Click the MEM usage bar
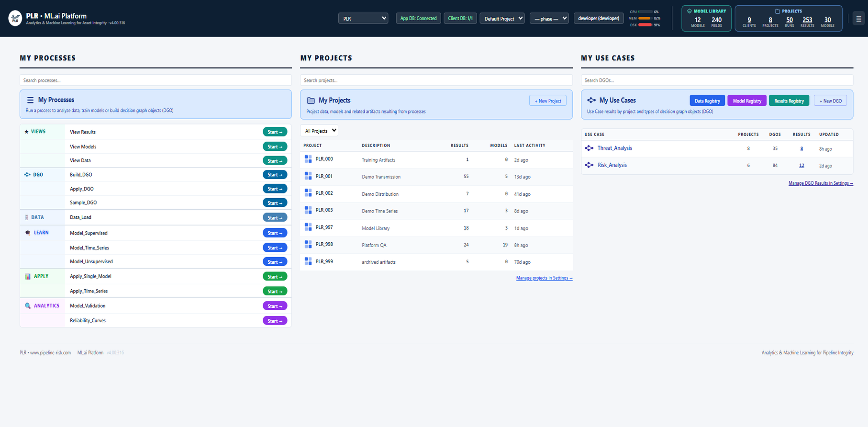 645,18
